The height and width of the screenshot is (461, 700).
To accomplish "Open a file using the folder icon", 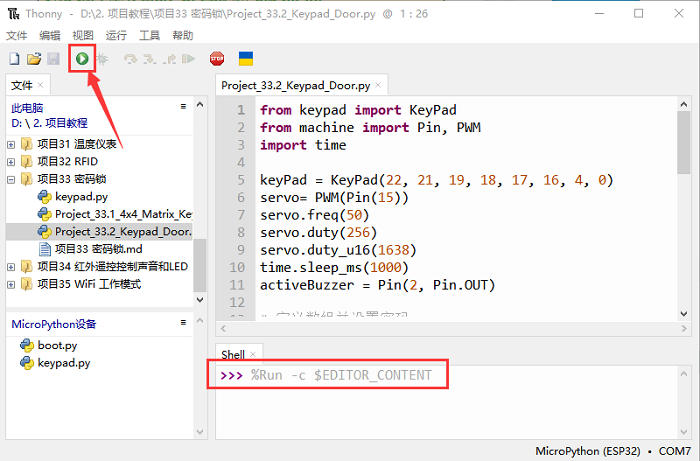I will (x=34, y=59).
